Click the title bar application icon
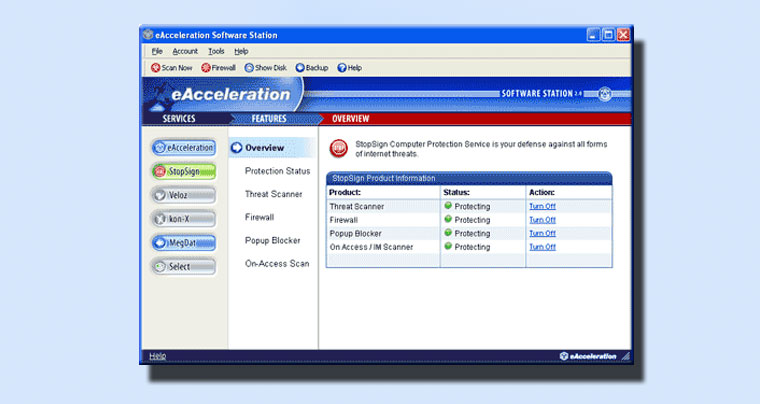The height and width of the screenshot is (404, 760). [x=148, y=34]
